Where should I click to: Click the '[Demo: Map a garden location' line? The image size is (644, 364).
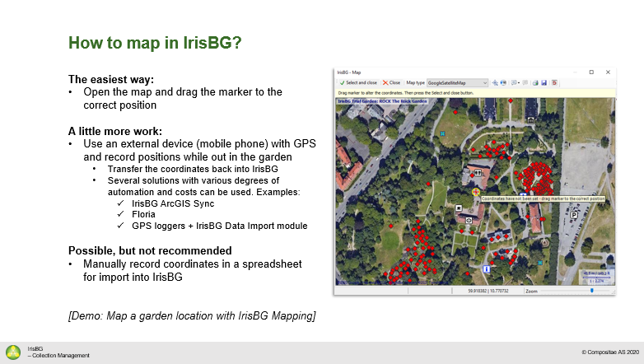pyautogui.click(x=192, y=315)
